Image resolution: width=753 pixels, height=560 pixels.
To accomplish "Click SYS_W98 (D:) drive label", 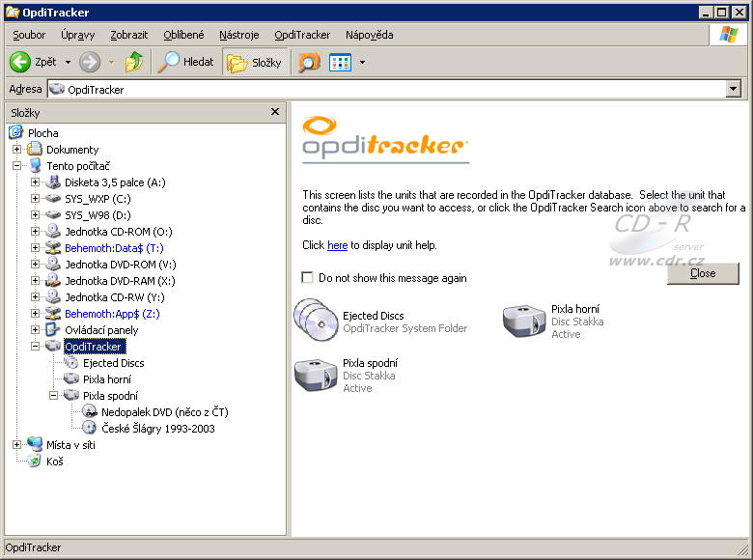I will [x=98, y=215].
